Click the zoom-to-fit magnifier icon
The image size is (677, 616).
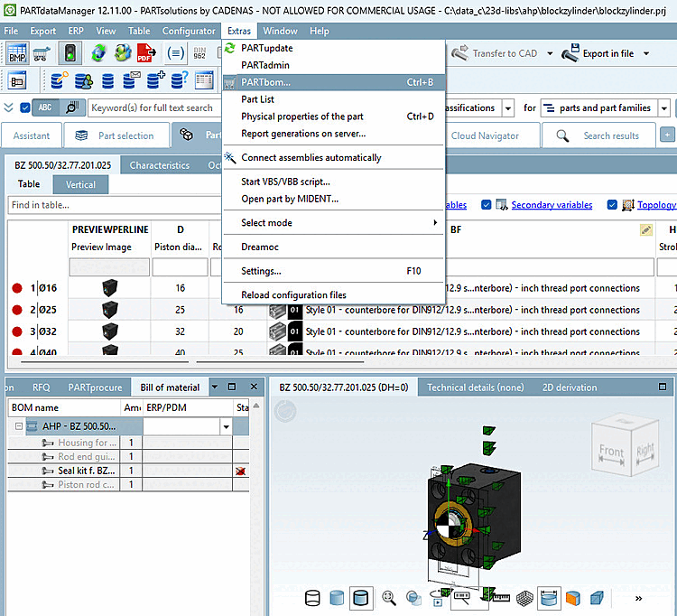[x=389, y=598]
